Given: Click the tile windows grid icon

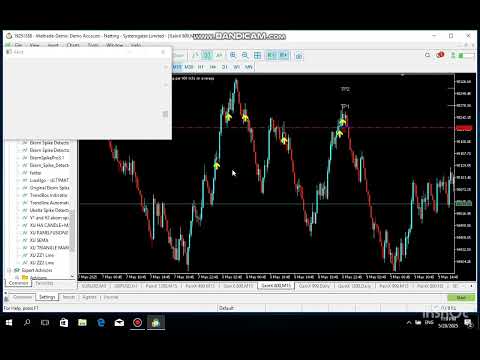Looking at the screenshot, I should point(257,55).
